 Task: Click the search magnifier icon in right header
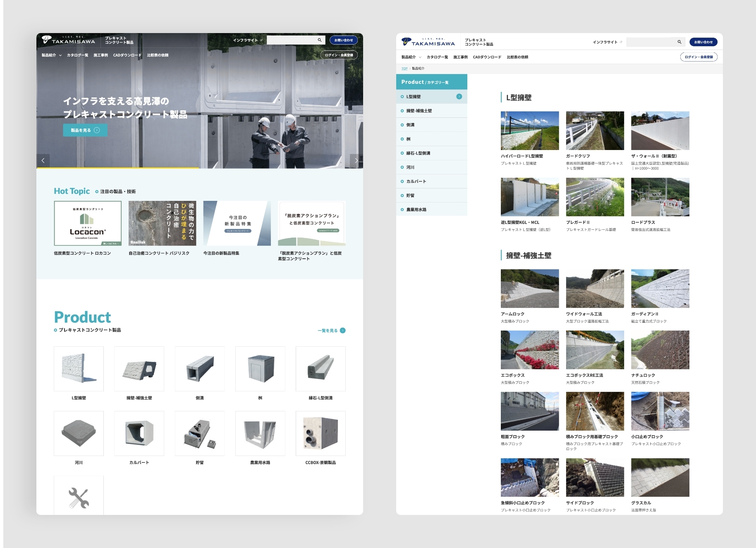[x=679, y=42]
